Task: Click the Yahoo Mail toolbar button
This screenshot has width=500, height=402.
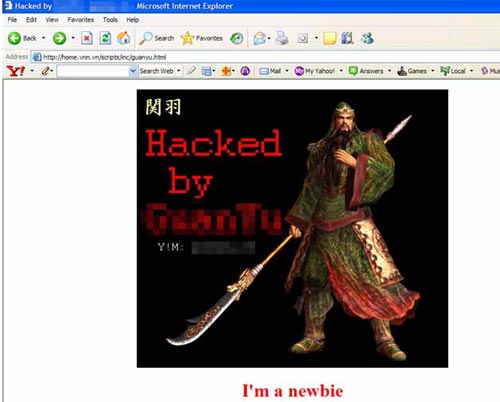Action: tap(270, 71)
